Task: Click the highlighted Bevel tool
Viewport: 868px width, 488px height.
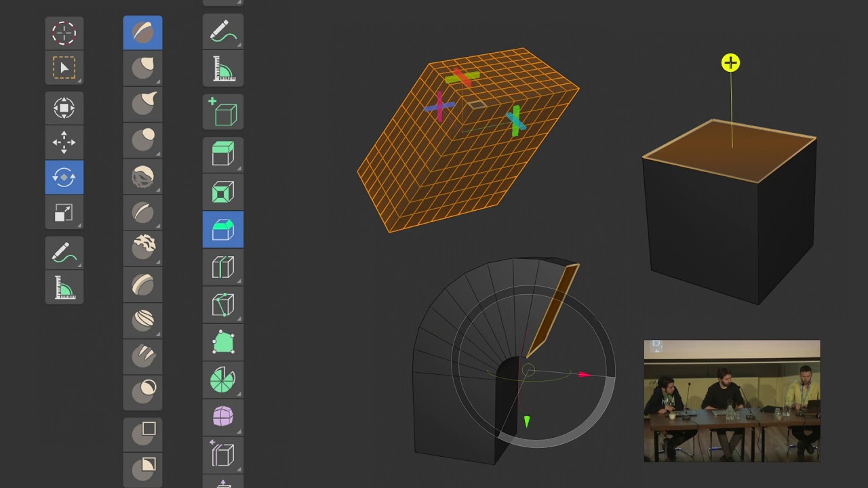Action: [x=223, y=229]
